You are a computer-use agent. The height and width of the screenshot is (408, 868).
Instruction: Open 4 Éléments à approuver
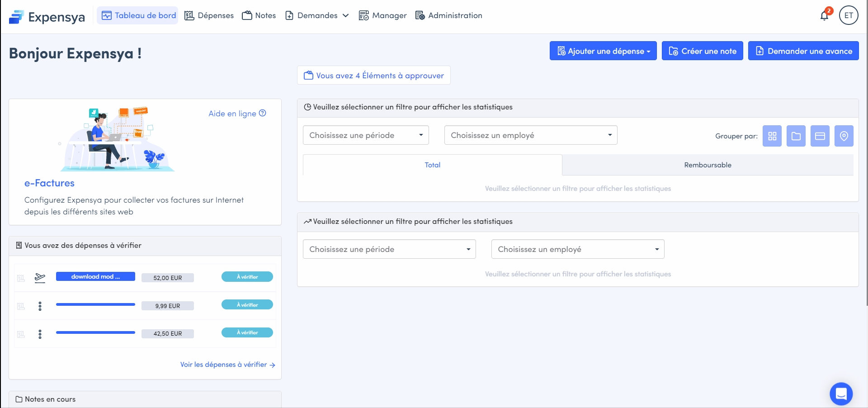pyautogui.click(x=374, y=75)
